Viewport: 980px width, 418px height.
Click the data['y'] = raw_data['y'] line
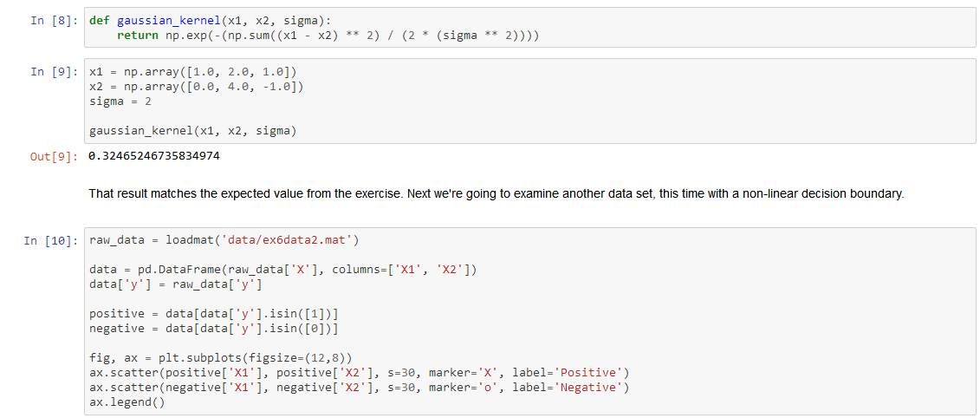click(175, 284)
